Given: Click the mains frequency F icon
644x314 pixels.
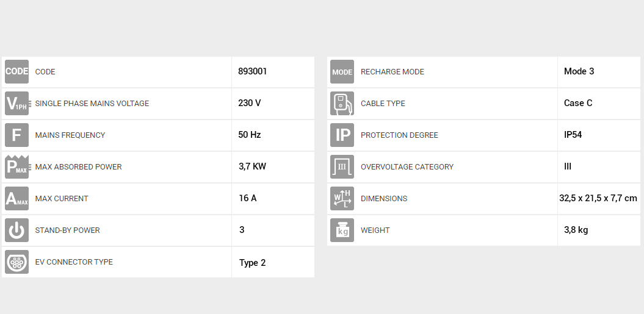Looking at the screenshot, I should point(17,135).
